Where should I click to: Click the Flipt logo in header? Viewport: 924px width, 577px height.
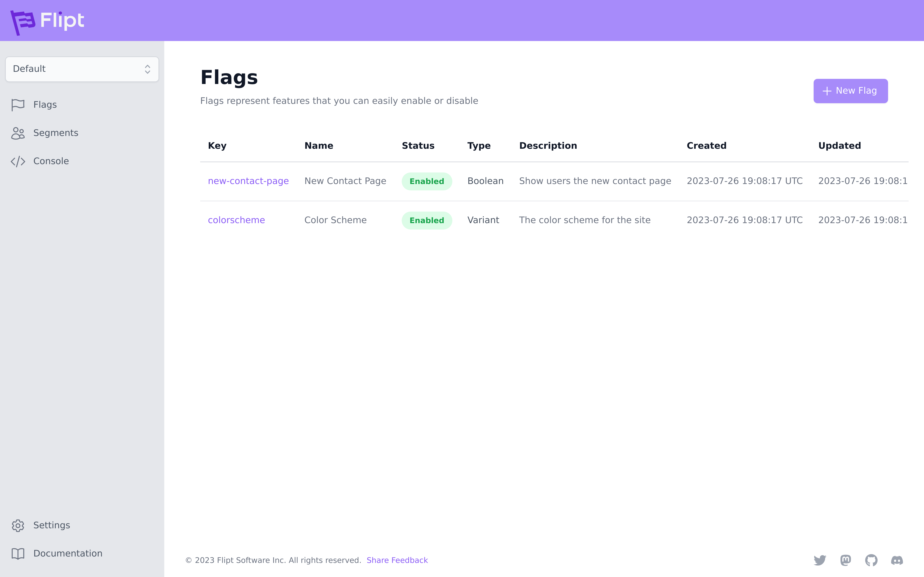tap(47, 21)
